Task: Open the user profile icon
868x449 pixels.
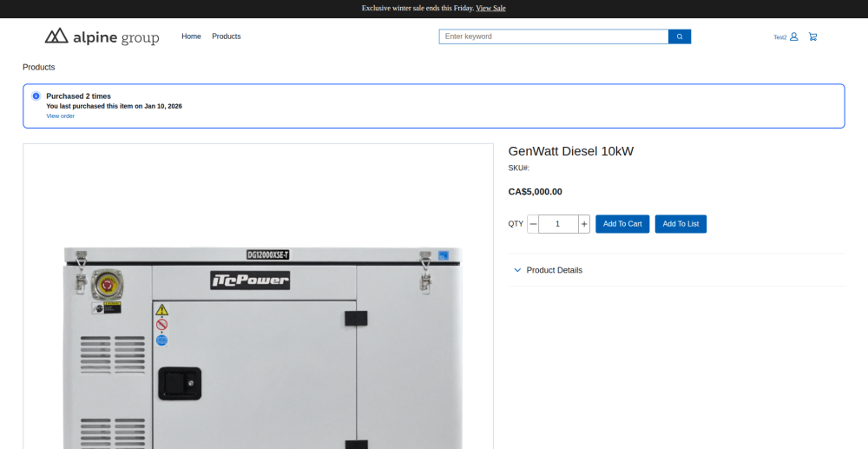Action: (x=793, y=36)
